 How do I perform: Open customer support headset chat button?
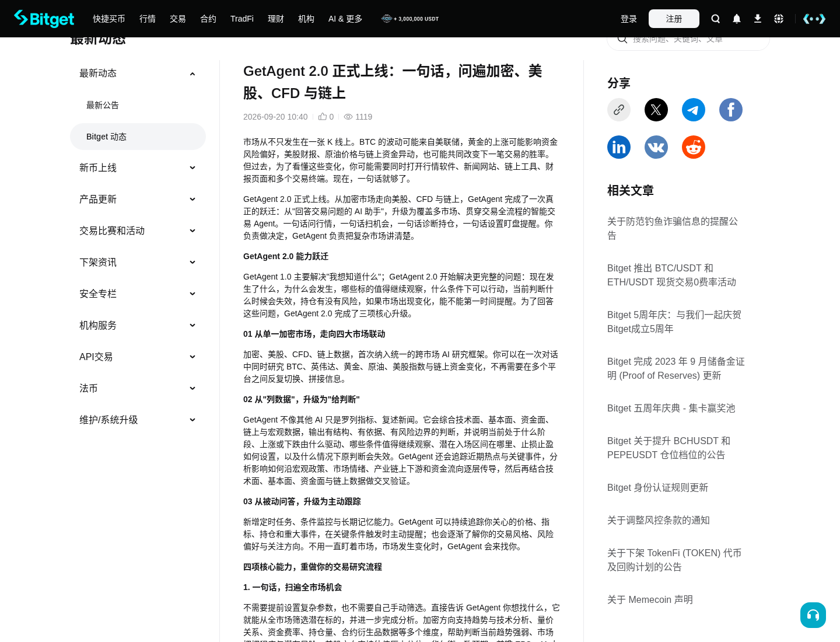(x=813, y=615)
